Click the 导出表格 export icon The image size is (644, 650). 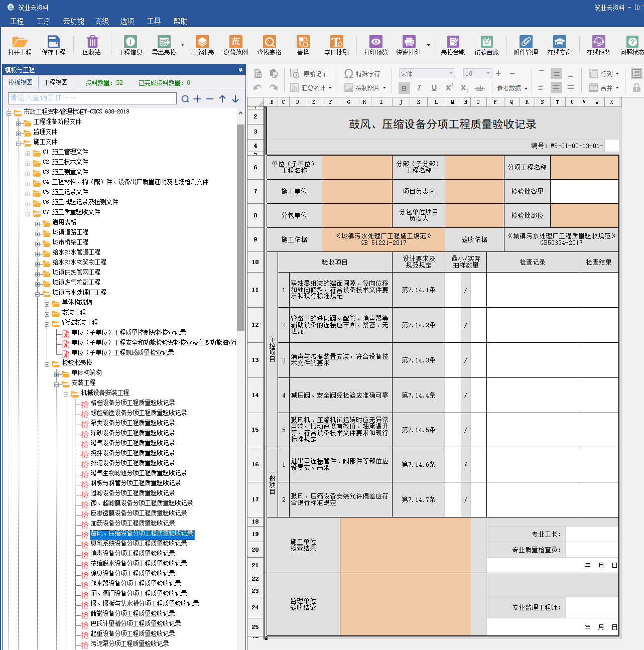[x=164, y=45]
